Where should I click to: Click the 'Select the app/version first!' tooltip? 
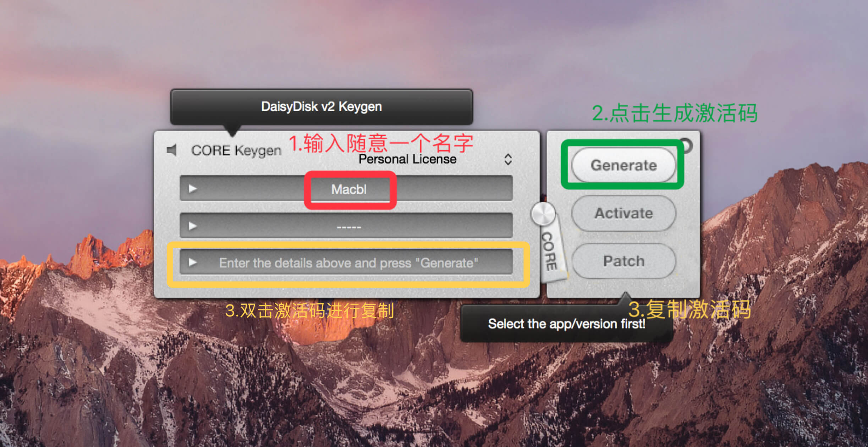tap(566, 324)
